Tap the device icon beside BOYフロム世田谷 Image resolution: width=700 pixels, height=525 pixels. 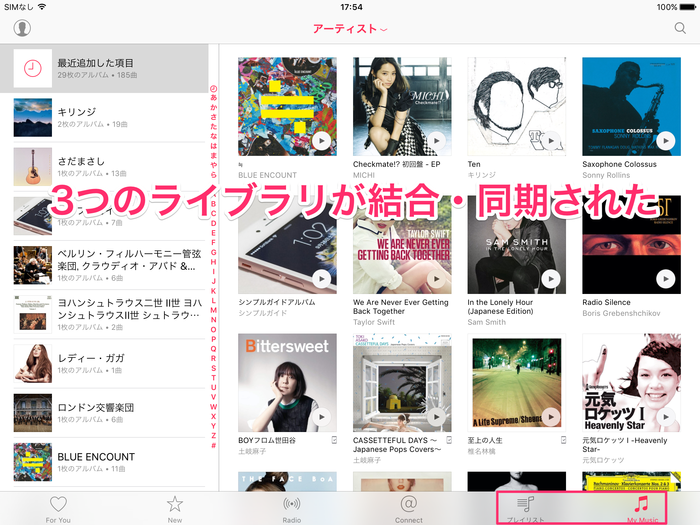click(334, 440)
